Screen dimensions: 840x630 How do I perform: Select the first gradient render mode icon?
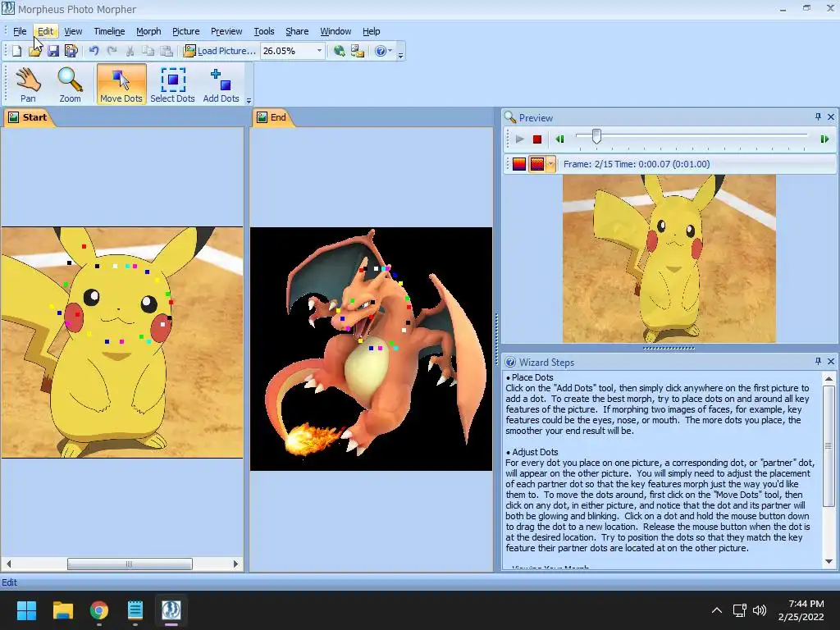[x=519, y=164]
